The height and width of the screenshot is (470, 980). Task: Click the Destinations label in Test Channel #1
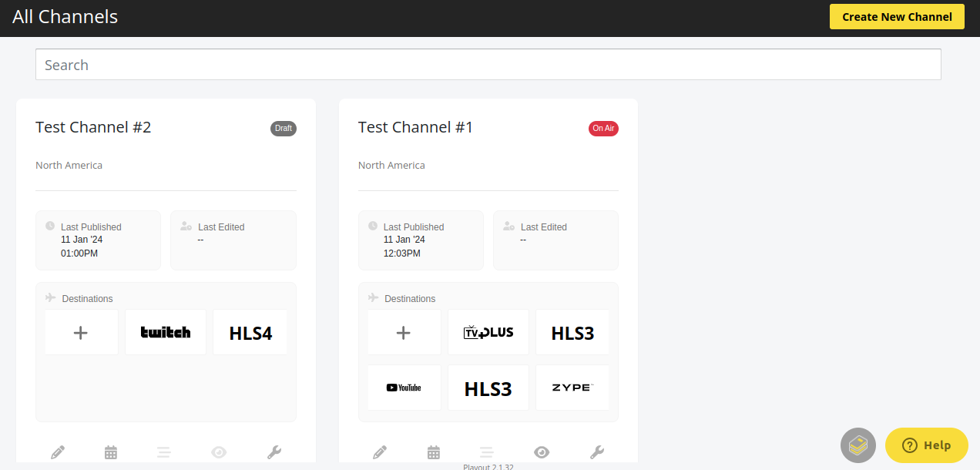pyautogui.click(x=410, y=299)
